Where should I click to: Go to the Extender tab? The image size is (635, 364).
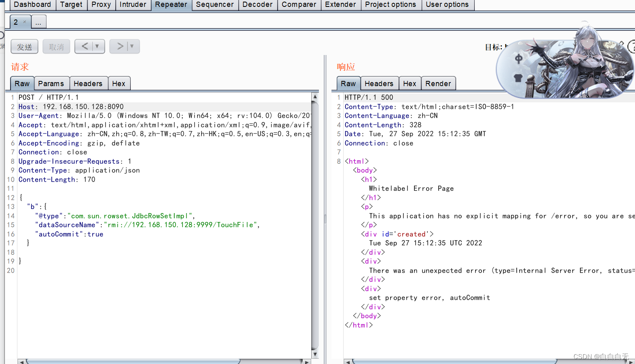click(341, 5)
